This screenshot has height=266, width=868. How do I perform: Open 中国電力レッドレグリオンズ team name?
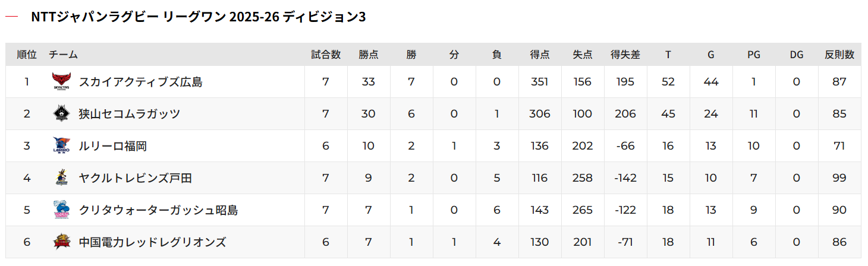click(152, 242)
